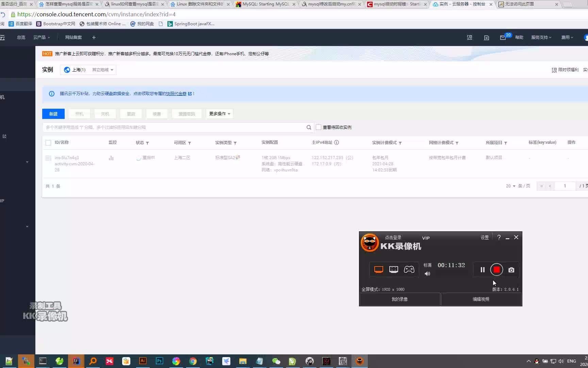Click volume icon in system tray

click(561, 361)
